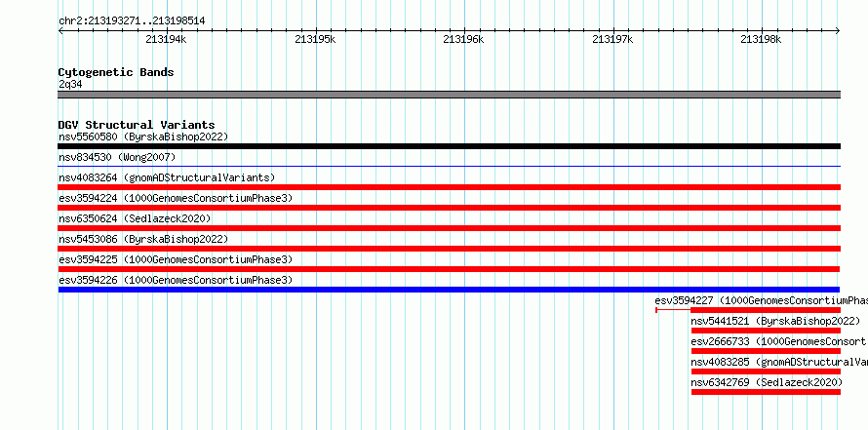Screen dimensions: 868x430
Task: Click the red bar under nsv5441521
Action: click(x=766, y=331)
